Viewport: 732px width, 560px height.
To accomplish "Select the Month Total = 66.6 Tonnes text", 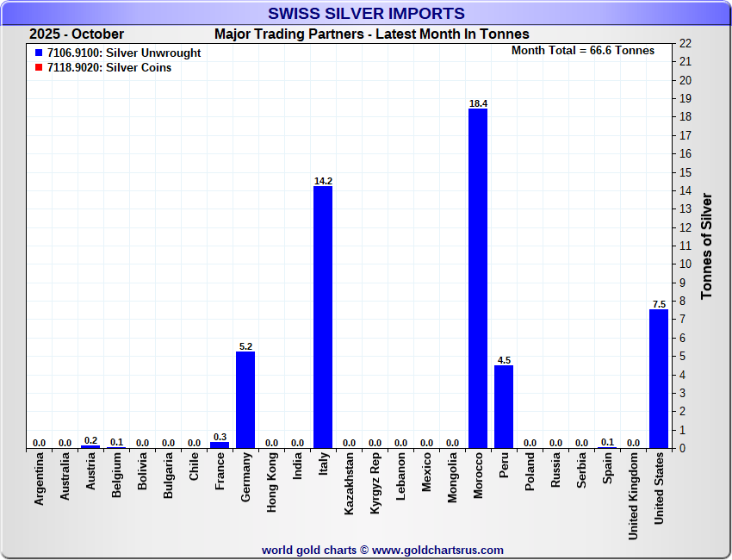I will 582,51.
